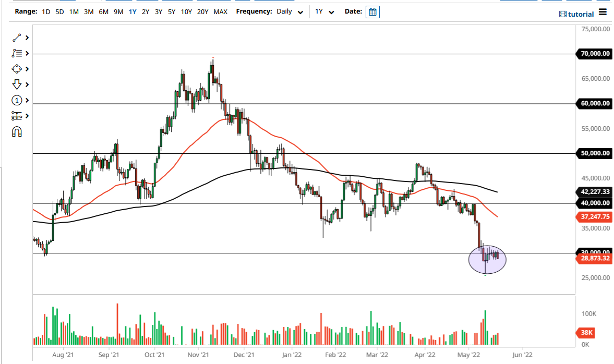The height and width of the screenshot is (364, 614).
Task: Select the trendline drawing tool
Action: (16, 38)
